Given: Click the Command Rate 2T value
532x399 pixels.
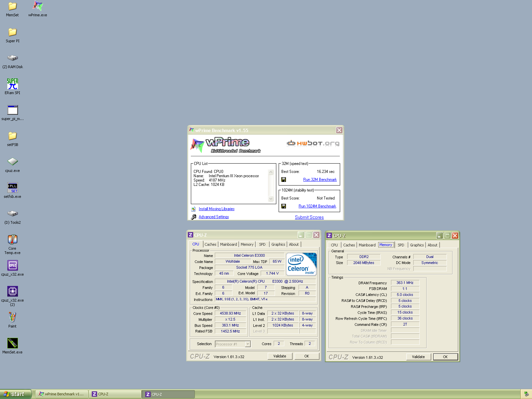Looking at the screenshot, I should point(405,324).
